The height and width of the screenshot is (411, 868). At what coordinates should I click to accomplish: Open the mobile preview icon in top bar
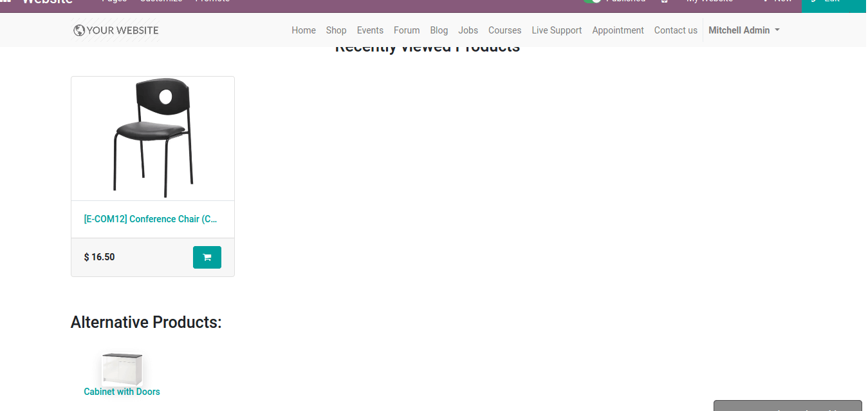(664, 2)
